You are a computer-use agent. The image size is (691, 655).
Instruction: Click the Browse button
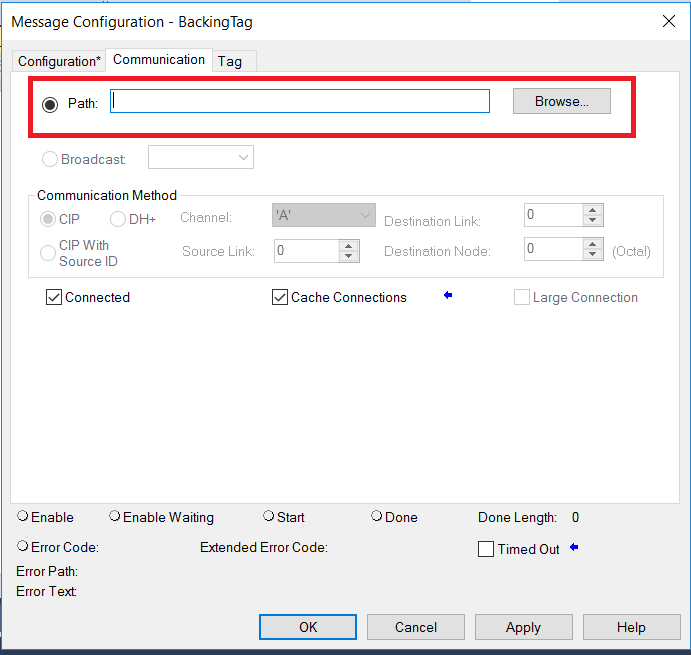[561, 101]
